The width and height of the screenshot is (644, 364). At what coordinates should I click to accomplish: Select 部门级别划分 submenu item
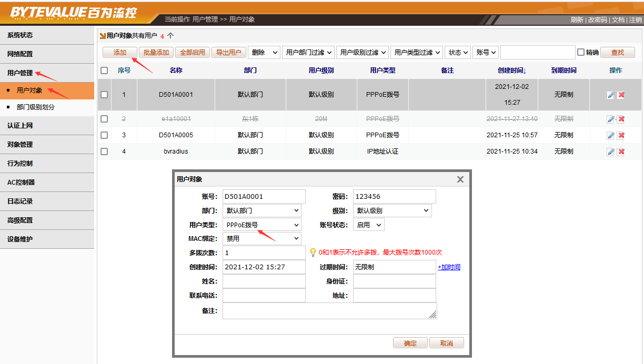[35, 107]
